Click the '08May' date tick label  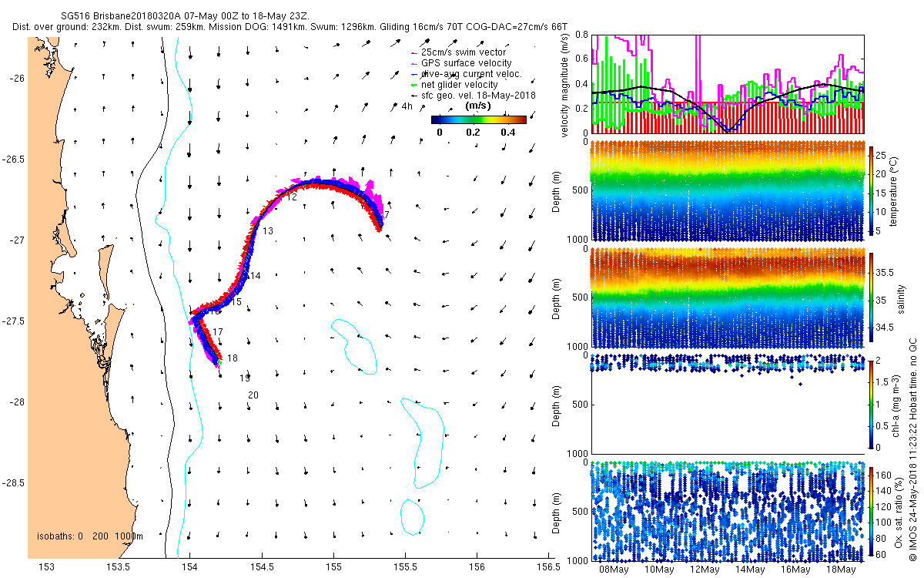click(613, 570)
